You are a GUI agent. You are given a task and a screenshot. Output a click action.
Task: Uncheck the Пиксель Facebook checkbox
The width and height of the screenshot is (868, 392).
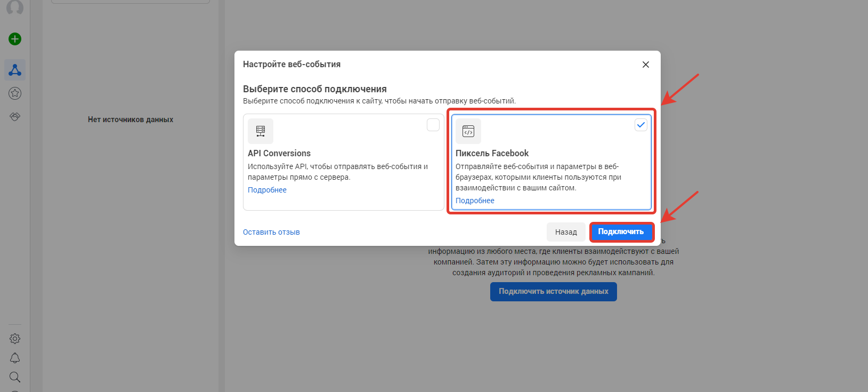pyautogui.click(x=641, y=125)
